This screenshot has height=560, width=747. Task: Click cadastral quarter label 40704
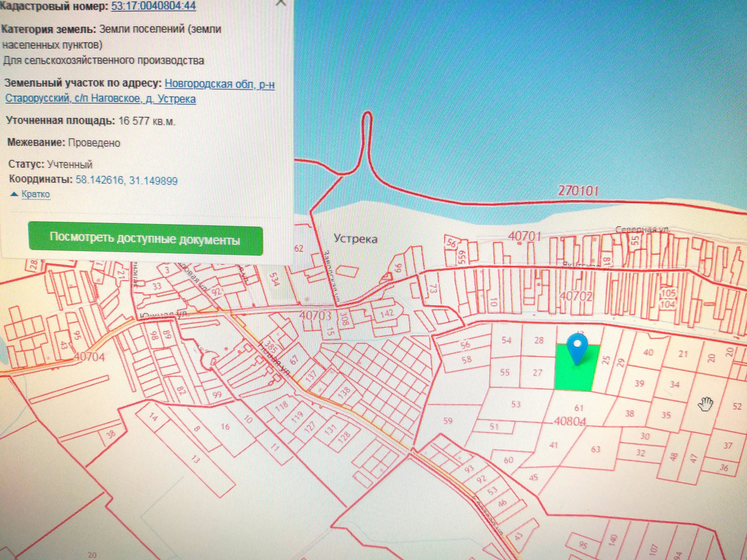tap(89, 357)
